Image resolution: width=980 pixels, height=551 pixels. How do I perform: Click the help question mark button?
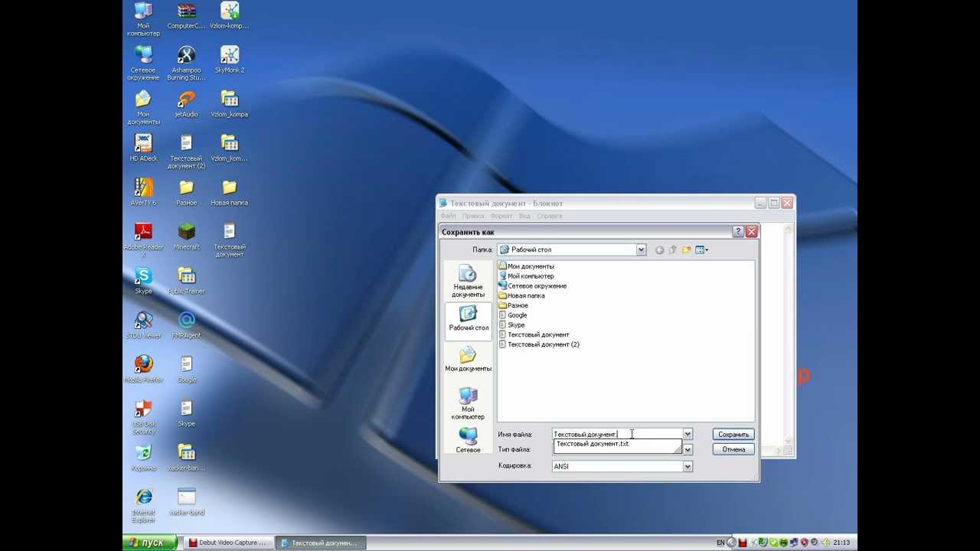738,232
